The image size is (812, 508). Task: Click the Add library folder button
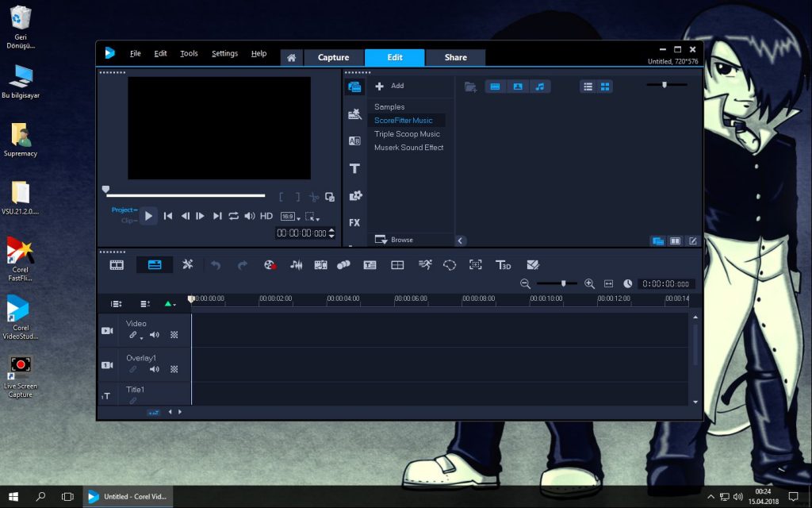tap(389, 86)
